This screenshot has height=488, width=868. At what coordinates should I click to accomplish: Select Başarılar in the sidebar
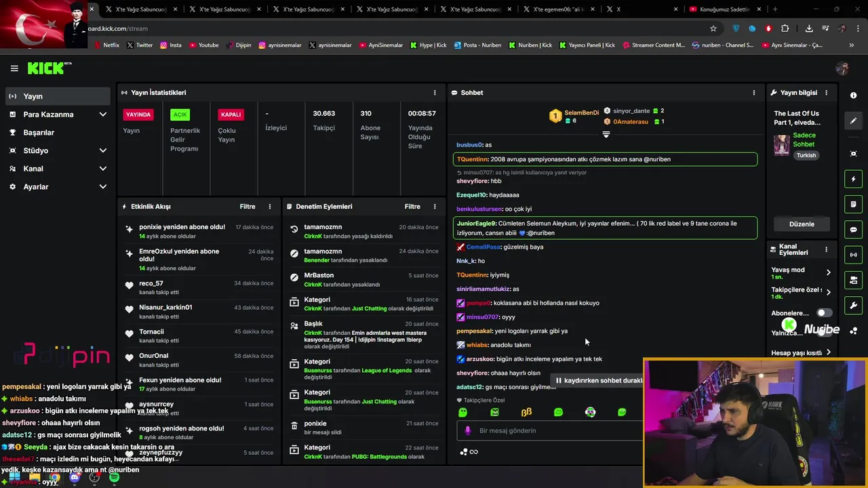click(58, 133)
